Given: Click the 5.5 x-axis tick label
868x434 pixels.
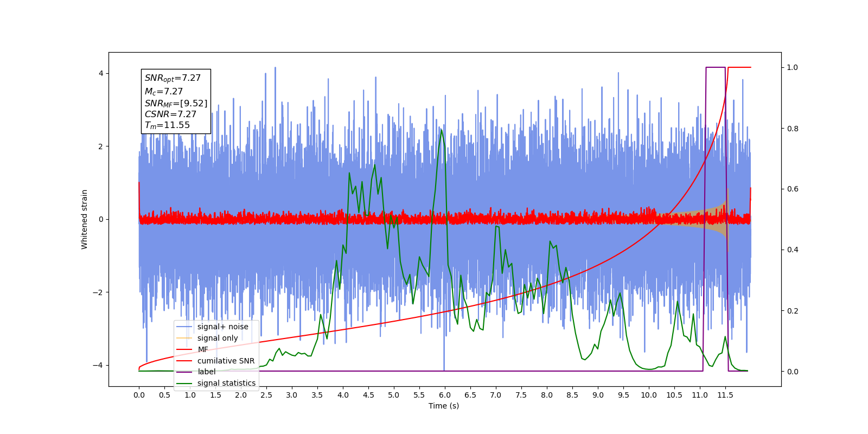Looking at the screenshot, I should [x=419, y=395].
